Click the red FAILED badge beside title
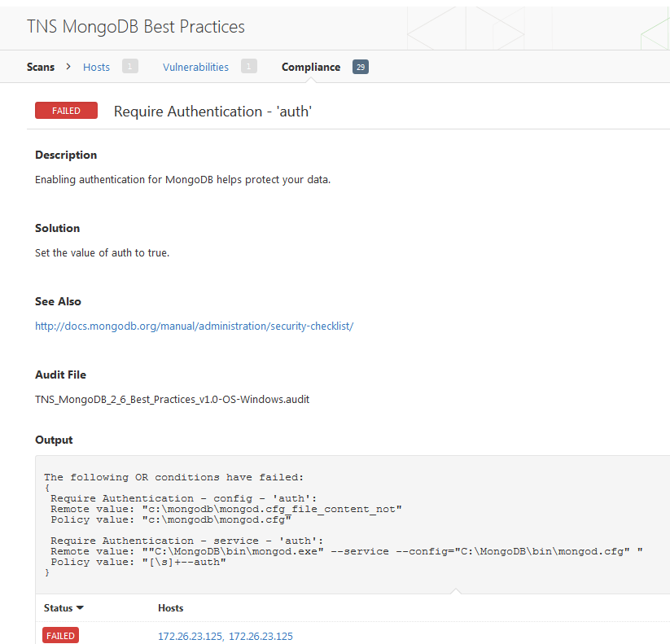The height and width of the screenshot is (644, 670). coord(66,110)
